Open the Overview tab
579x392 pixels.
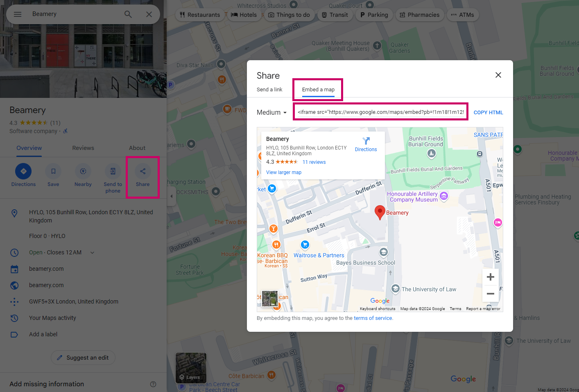click(29, 148)
